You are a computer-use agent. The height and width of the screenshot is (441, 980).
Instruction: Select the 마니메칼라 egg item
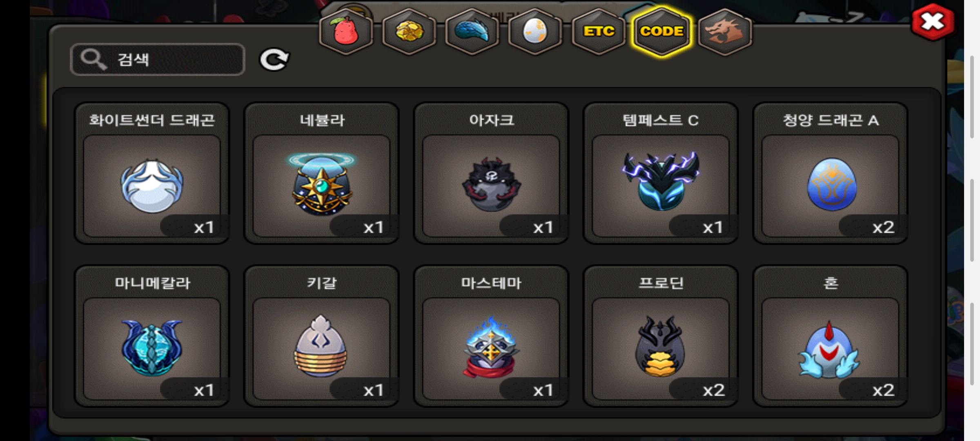point(152,336)
